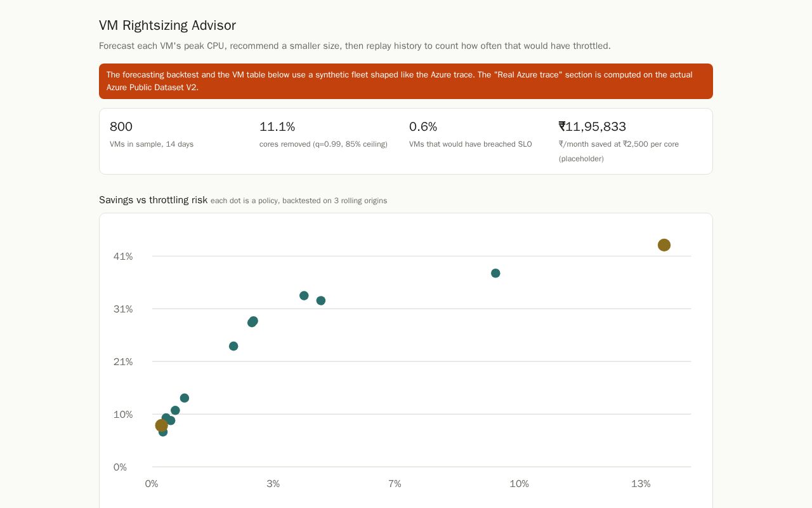Select the teal dot between 31% and 41% near x-axis 10%
The height and width of the screenshot is (508, 812).
(495, 273)
